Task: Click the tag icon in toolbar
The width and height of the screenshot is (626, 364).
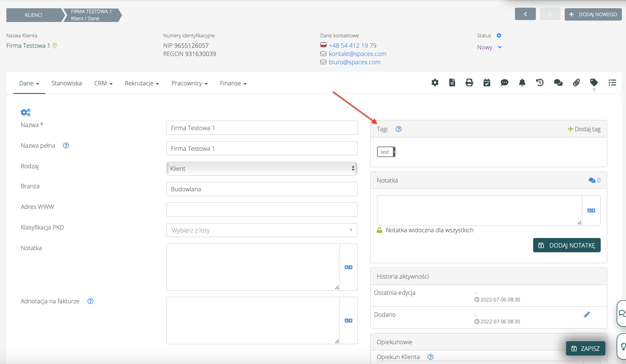Action: click(594, 83)
